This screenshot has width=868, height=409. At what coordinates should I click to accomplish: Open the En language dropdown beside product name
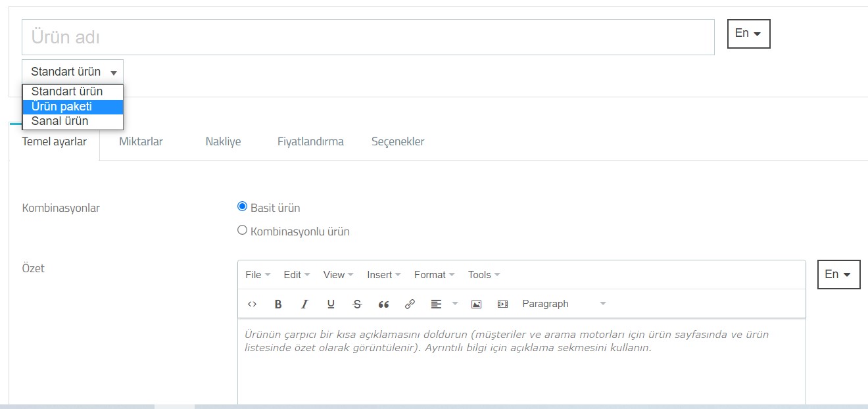click(748, 34)
